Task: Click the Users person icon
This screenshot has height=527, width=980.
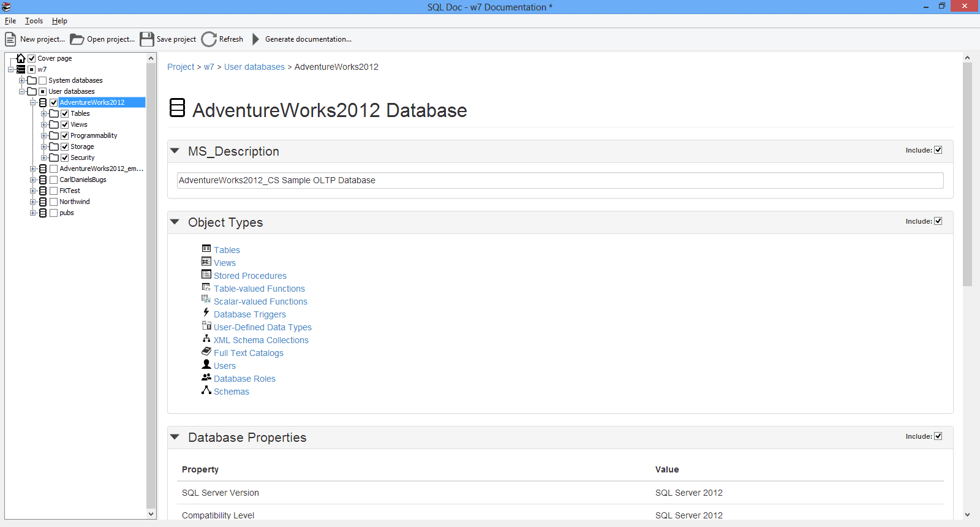Action: pos(206,364)
